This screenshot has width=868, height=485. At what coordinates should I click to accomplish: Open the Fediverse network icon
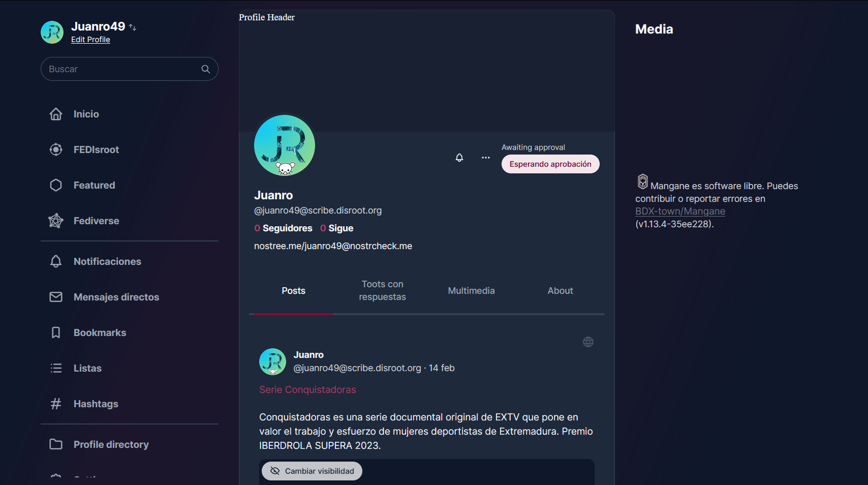tap(56, 221)
